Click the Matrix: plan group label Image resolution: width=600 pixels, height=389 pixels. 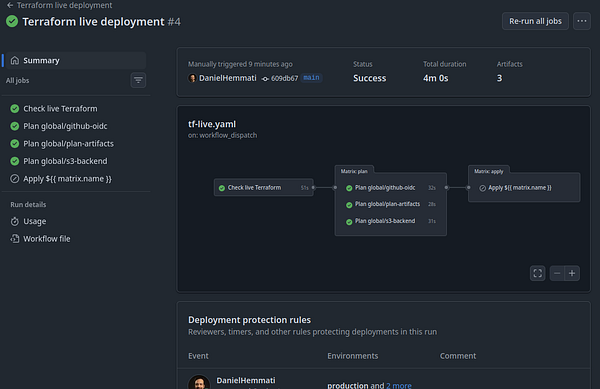point(354,171)
